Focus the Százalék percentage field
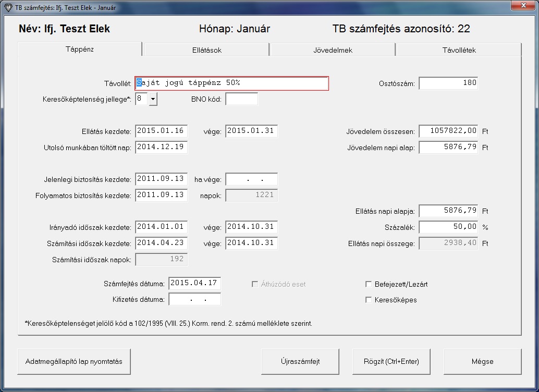The image size is (539, 392). 448,227
